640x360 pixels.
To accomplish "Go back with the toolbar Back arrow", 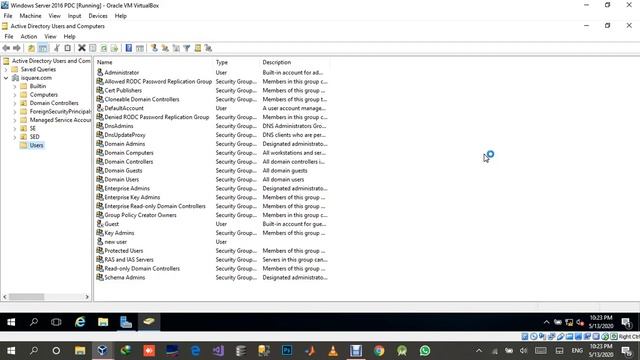I will tap(6, 48).
